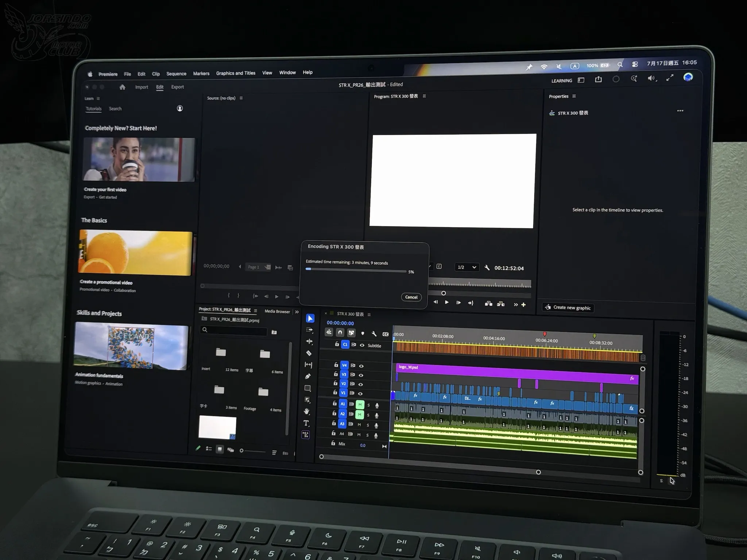Switch to the Export tab
The width and height of the screenshot is (747, 560).
tap(178, 87)
